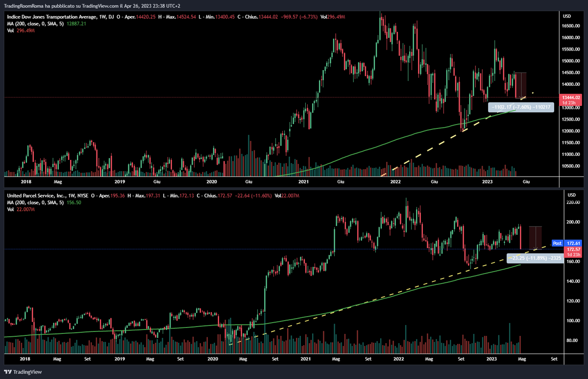Viewport: 588px width, 379px height.
Task: Click the 11500.00 price axis label
Action: (571, 143)
